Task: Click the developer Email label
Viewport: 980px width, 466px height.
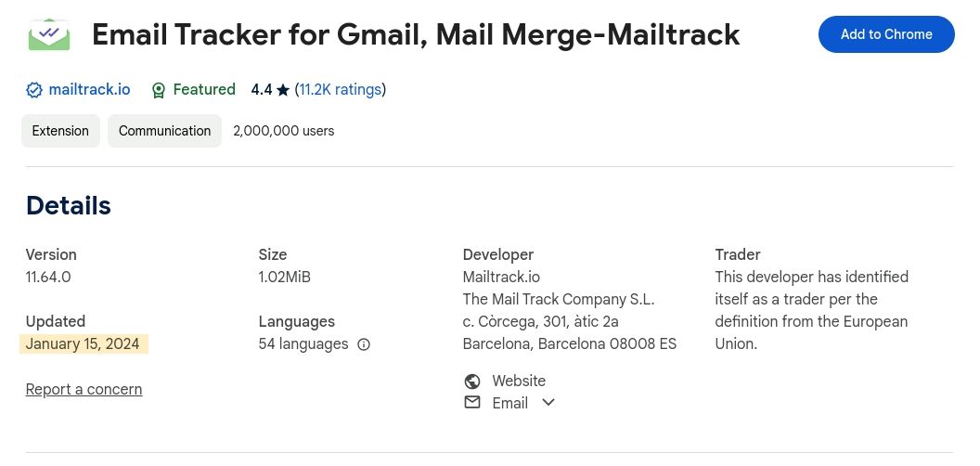Action: [x=509, y=403]
